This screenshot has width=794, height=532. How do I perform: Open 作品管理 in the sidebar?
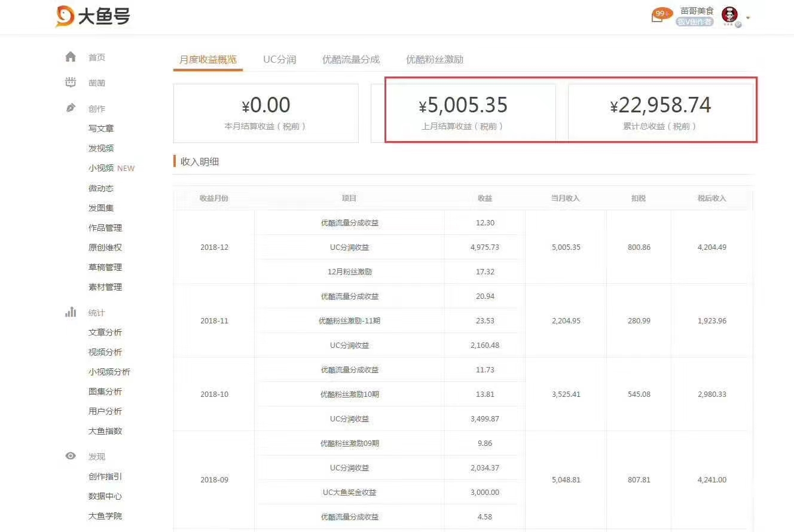pos(105,228)
